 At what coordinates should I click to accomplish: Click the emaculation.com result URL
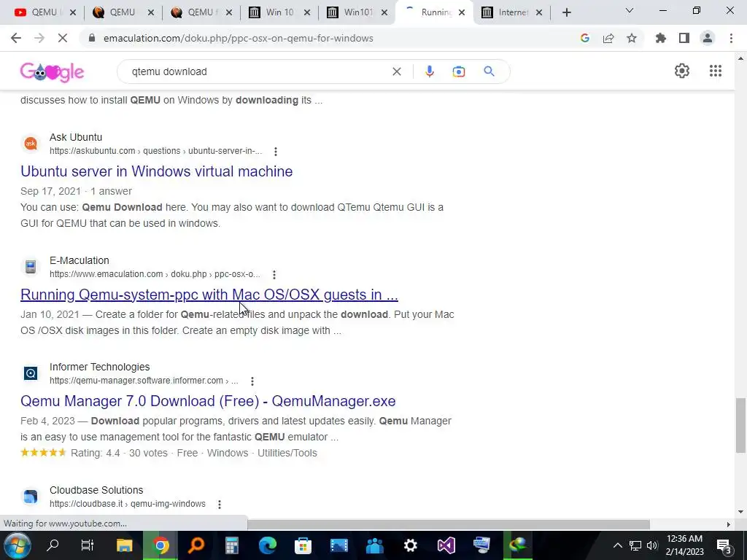(155, 274)
